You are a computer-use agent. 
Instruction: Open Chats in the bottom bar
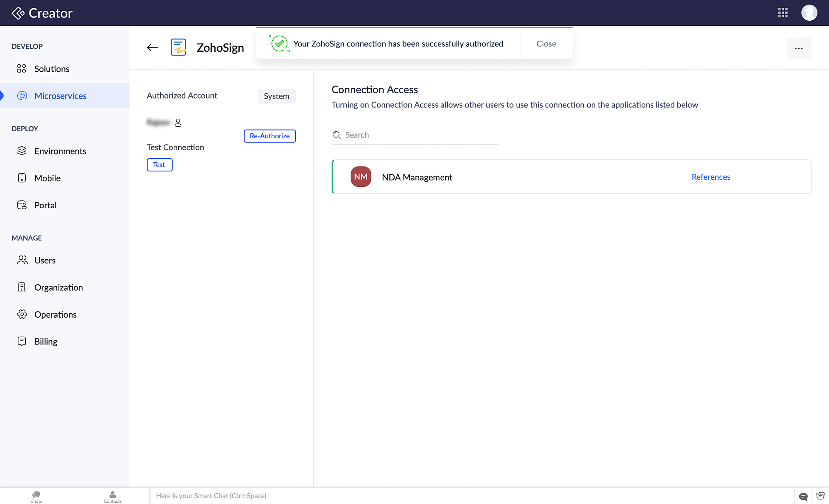pyautogui.click(x=36, y=497)
